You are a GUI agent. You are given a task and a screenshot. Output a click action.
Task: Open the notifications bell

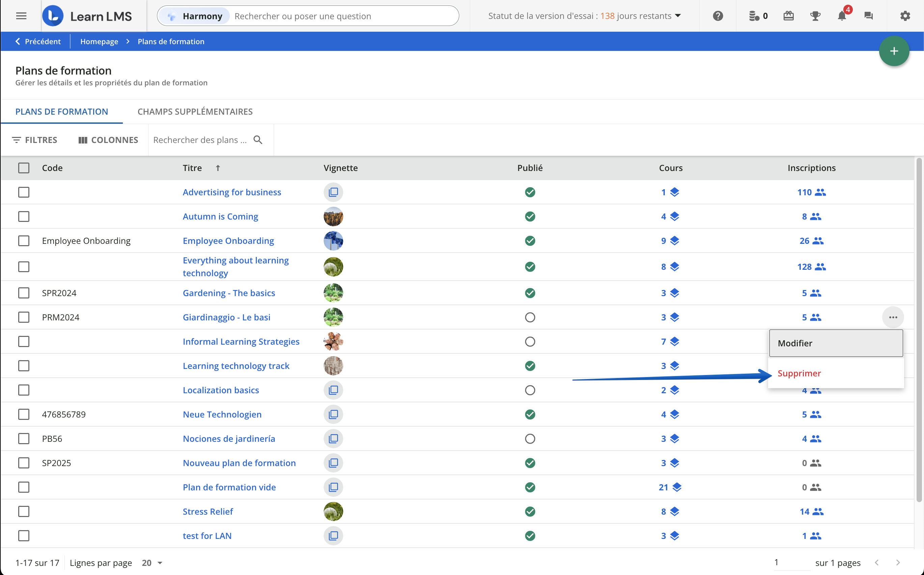tap(841, 16)
